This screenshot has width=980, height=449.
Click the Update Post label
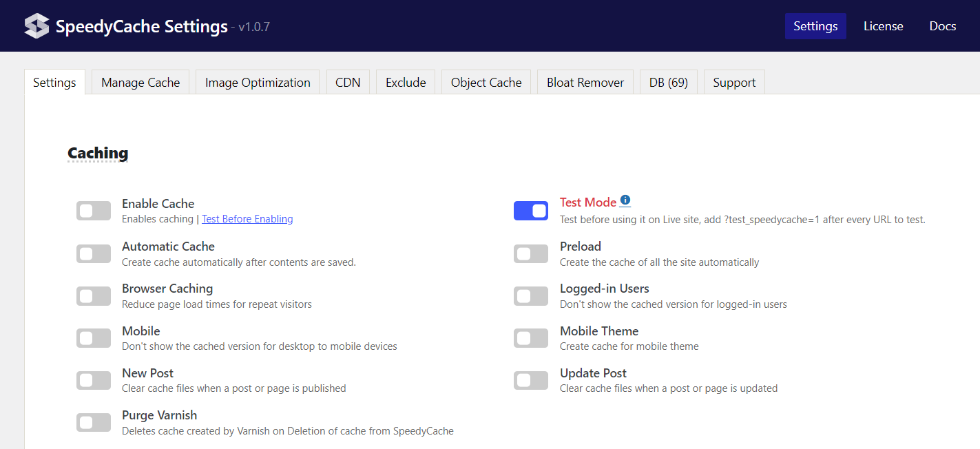593,373
